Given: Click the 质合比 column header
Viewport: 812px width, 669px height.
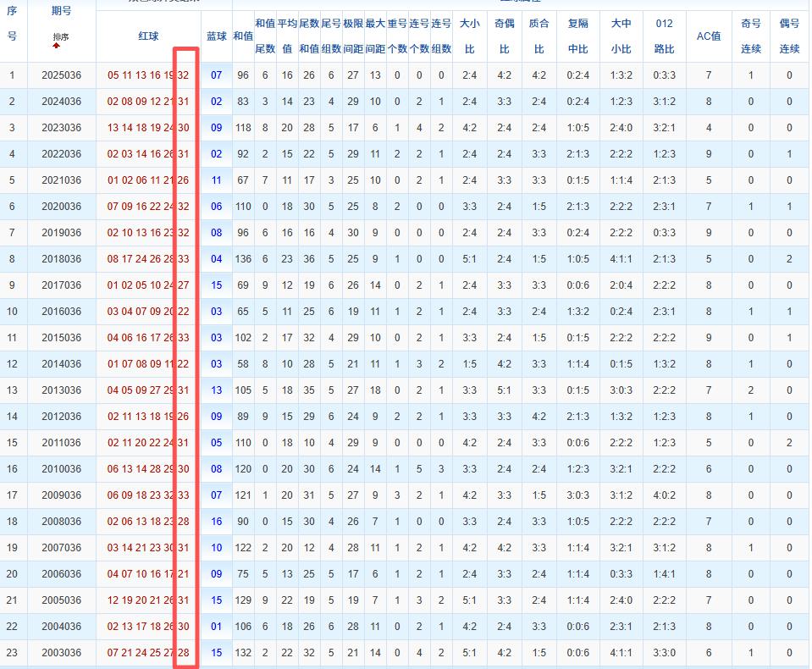Looking at the screenshot, I should click(x=539, y=36).
